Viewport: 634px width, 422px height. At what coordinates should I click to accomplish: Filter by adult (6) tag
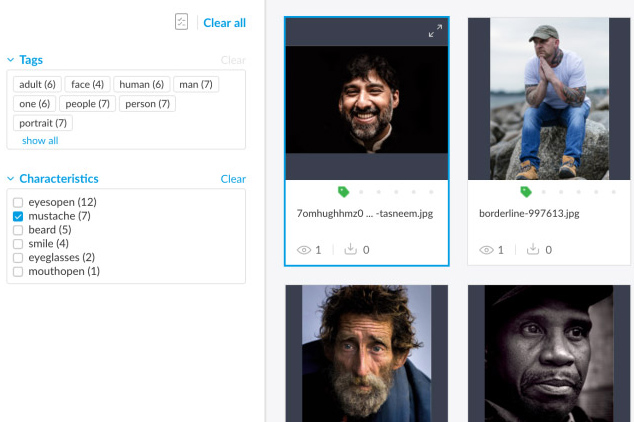tap(37, 84)
